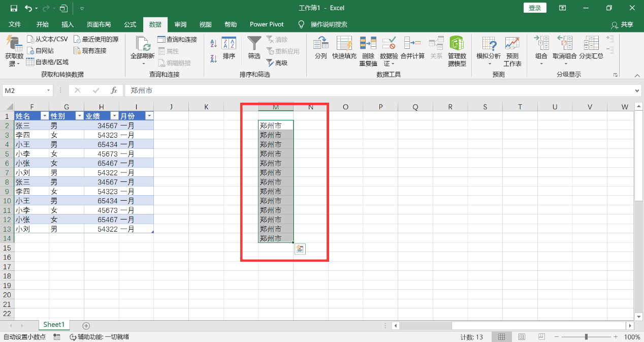644x342 pixels.
Task: Open the Sort (排序) dialog
Action: (229, 48)
